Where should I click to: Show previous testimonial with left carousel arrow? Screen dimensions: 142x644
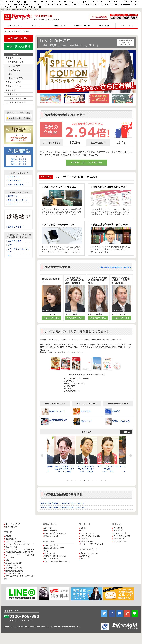click(x=42, y=455)
